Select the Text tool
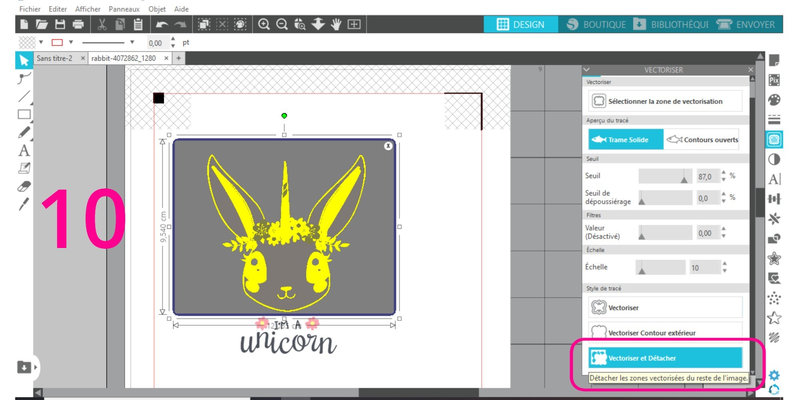This screenshot has width=800, height=400. tap(24, 150)
